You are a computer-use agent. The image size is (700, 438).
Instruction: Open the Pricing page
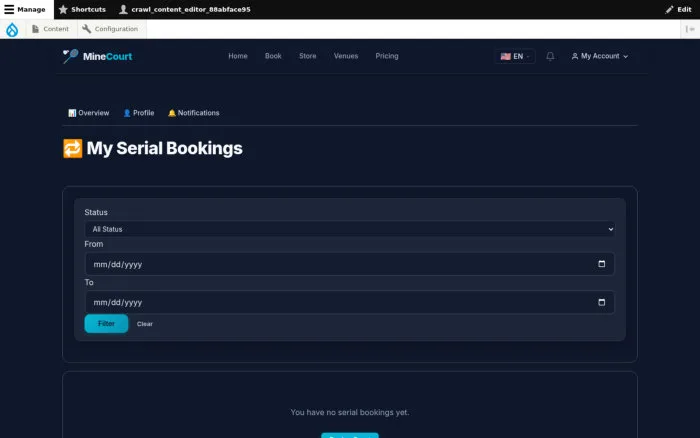pyautogui.click(x=387, y=56)
